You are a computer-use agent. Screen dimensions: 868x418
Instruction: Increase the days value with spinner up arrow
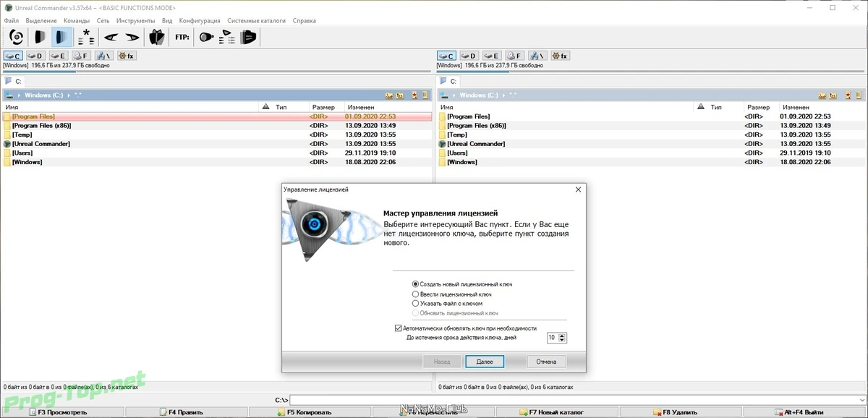[x=563, y=335]
